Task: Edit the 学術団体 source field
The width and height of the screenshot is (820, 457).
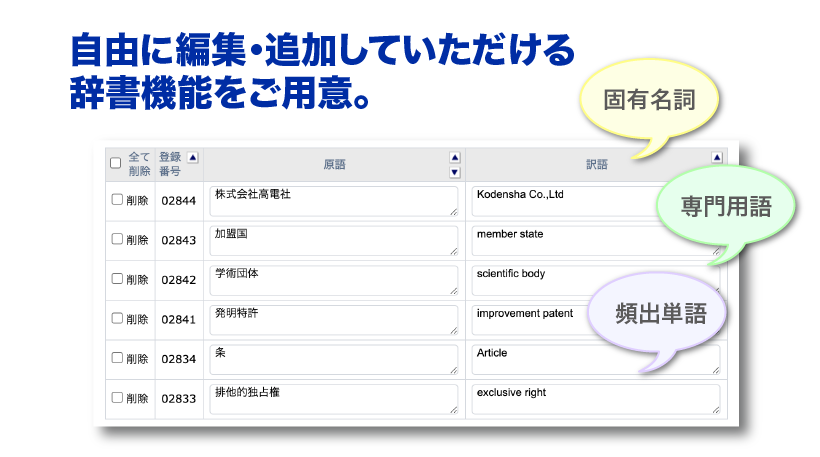Action: pos(334,280)
